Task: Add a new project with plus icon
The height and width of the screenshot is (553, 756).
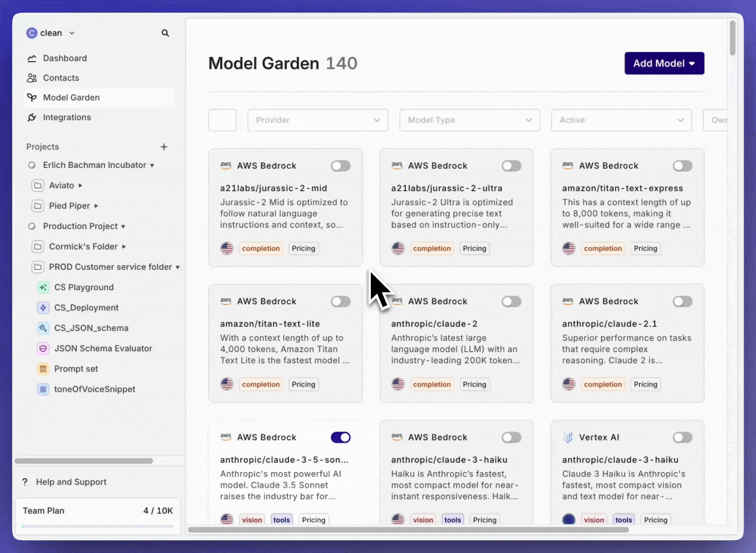Action: 164,147
